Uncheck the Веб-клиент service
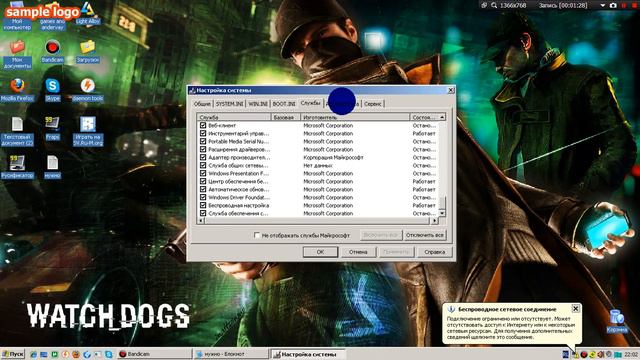Screen dimensions: 640x360 coord(203,125)
